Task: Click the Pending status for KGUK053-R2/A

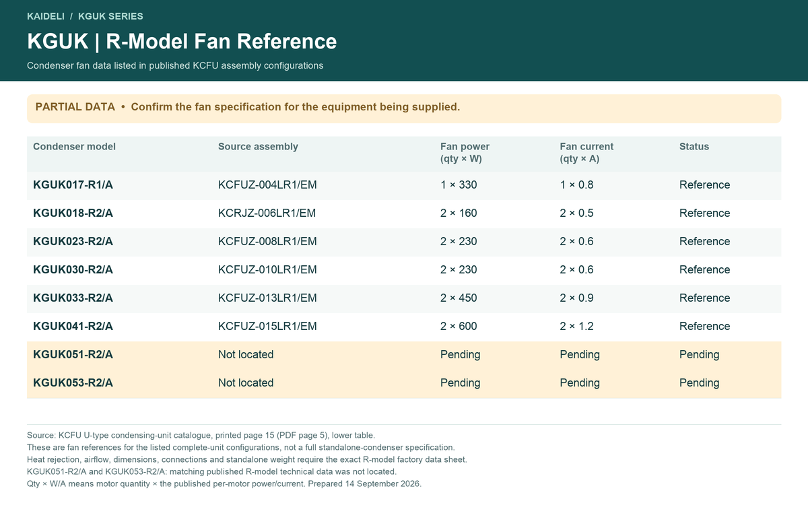Action: tap(699, 383)
